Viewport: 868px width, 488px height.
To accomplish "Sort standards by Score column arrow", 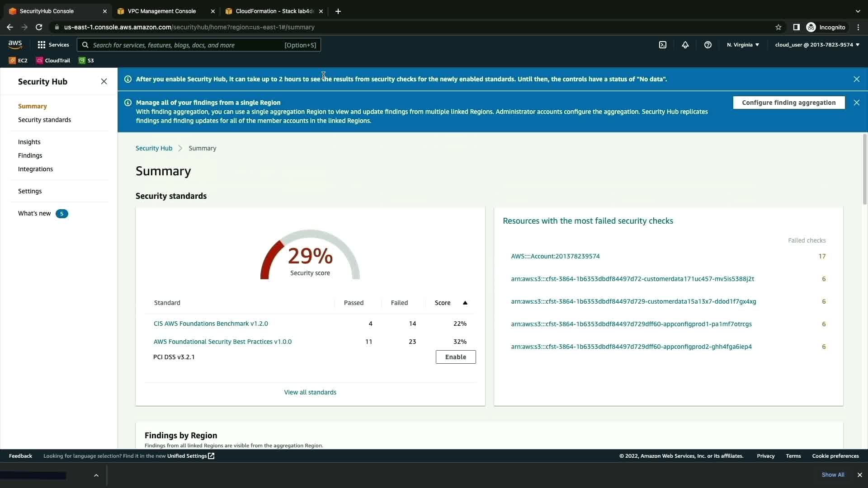I will point(465,303).
